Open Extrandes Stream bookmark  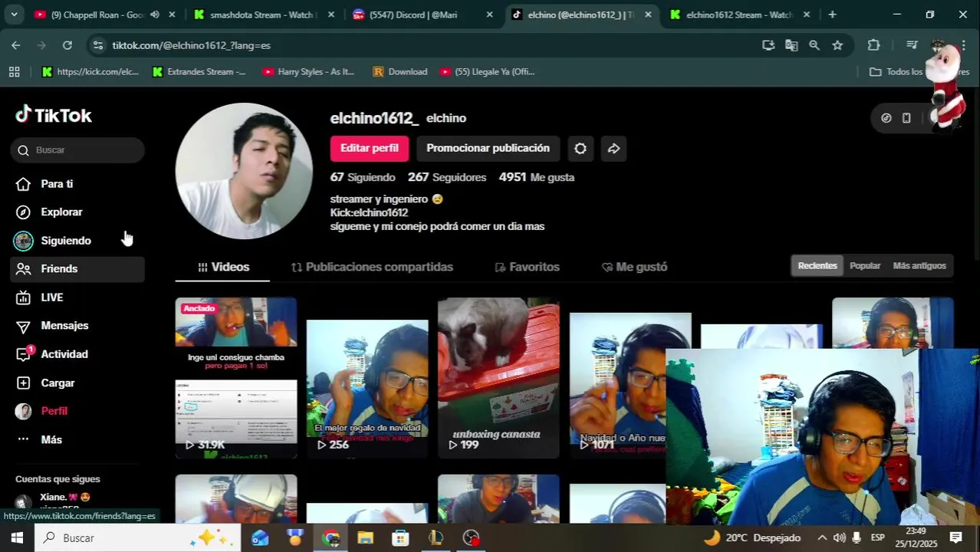199,71
